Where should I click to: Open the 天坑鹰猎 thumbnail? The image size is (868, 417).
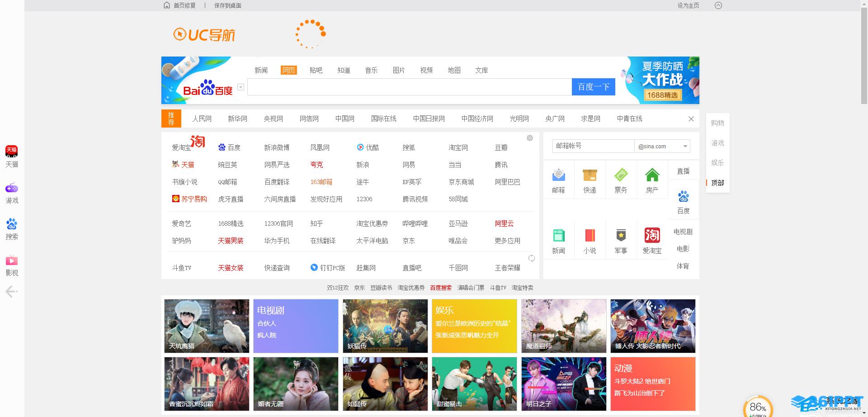[207, 326]
